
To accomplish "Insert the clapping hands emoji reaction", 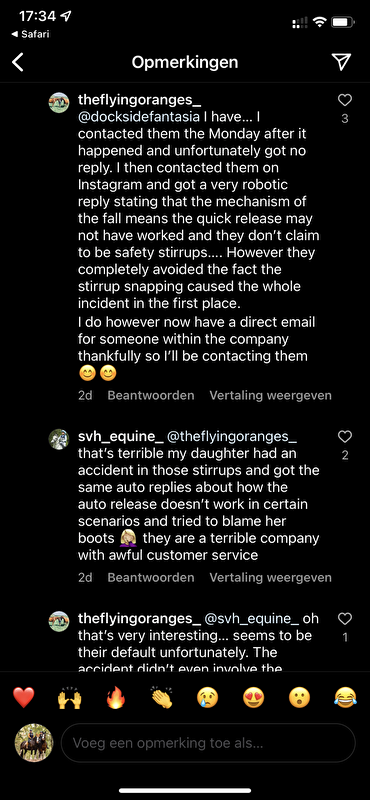I will click(162, 697).
